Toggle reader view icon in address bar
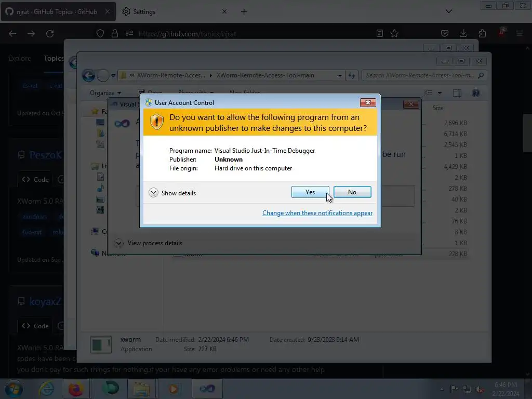The height and width of the screenshot is (399, 532). (x=380, y=33)
